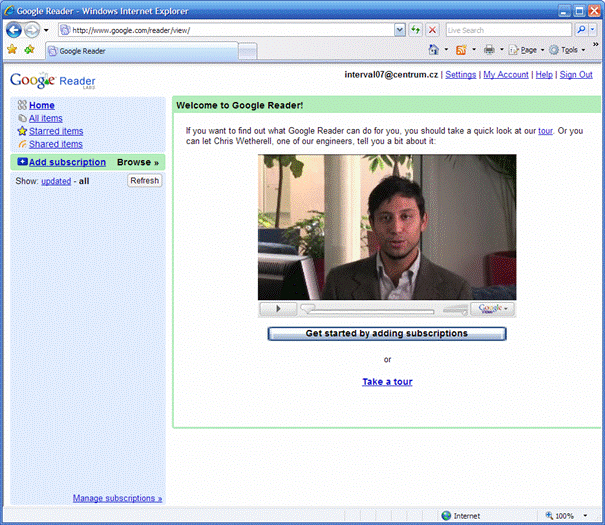Show more toolbar commands chevron
605x525 pixels.
pyautogui.click(x=596, y=44)
